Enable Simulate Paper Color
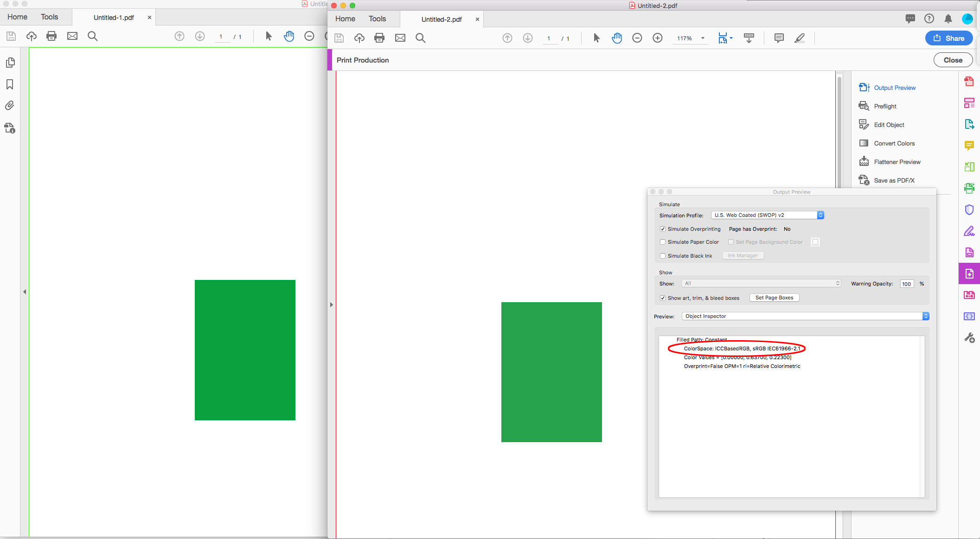Viewport: 980px width, 539px height. pyautogui.click(x=663, y=242)
